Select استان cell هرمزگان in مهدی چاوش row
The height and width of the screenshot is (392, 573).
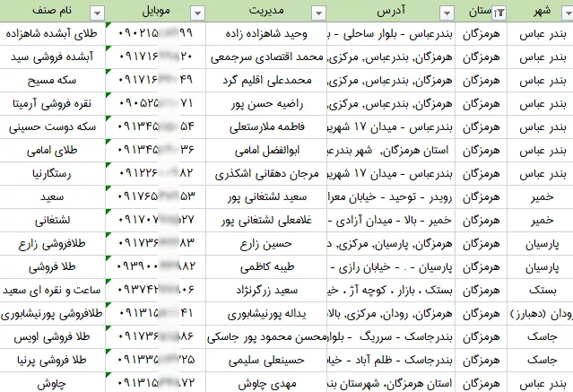pos(482,383)
